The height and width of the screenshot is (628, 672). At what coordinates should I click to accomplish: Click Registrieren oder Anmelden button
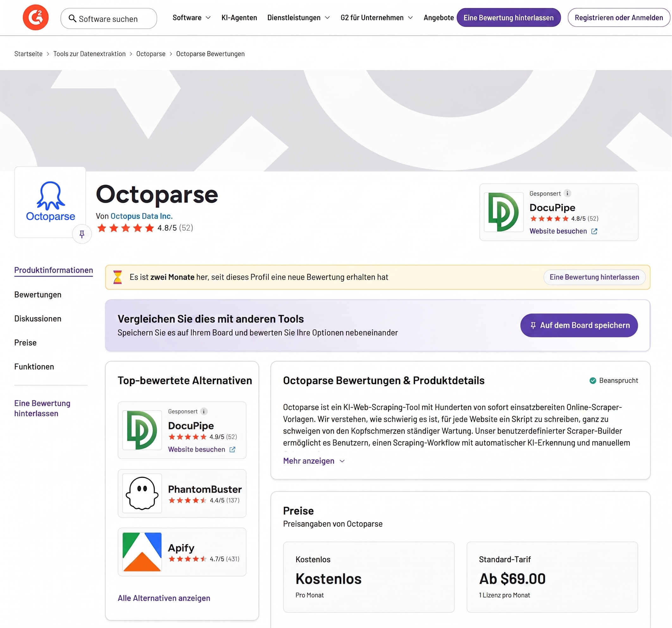(x=619, y=18)
